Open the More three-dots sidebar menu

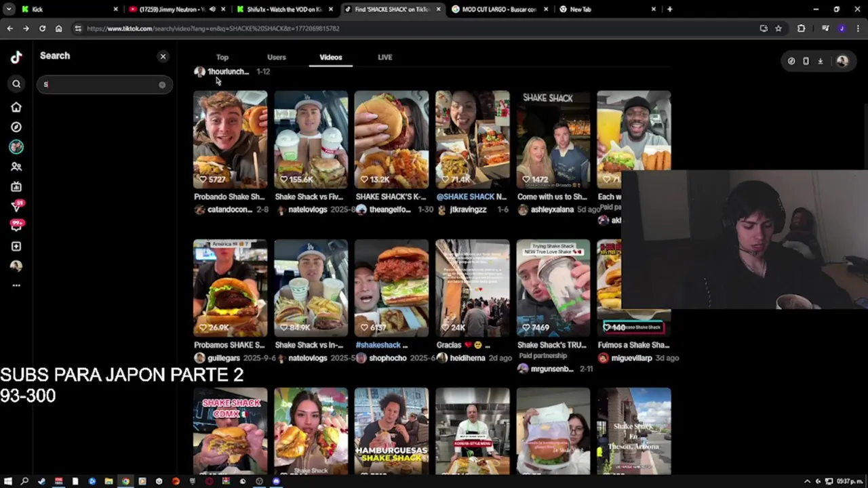16,285
